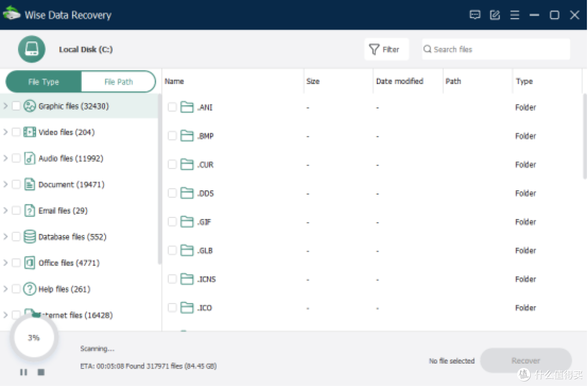Screen dimensions: 588x387
Task: Click the Office files icon
Action: click(x=29, y=263)
